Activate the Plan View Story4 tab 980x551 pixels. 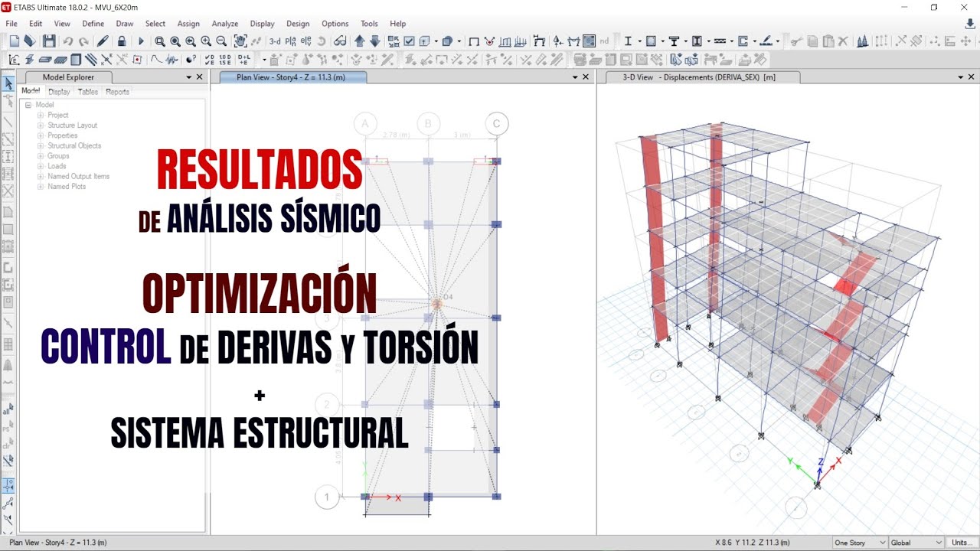click(x=291, y=77)
